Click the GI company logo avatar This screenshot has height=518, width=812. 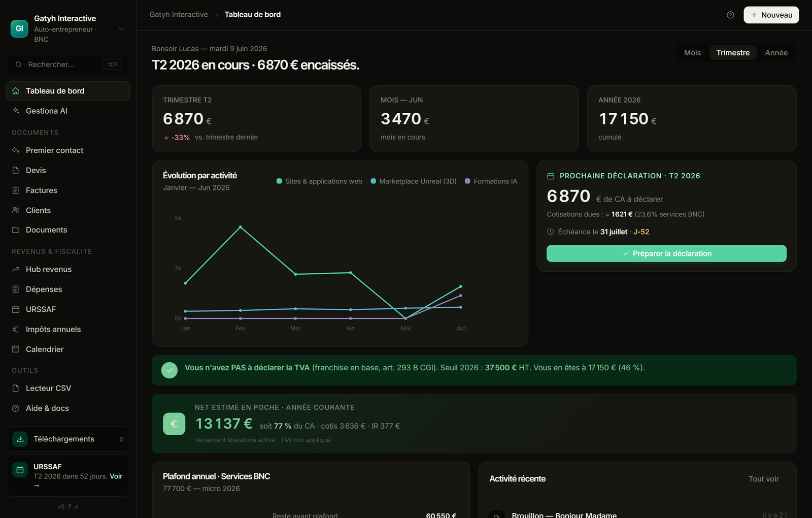tap(19, 28)
